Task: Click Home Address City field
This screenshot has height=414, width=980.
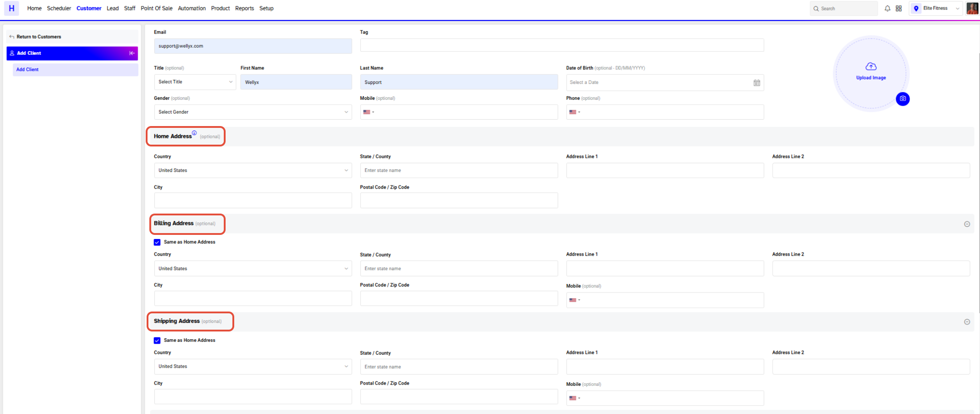Action: pos(253,200)
